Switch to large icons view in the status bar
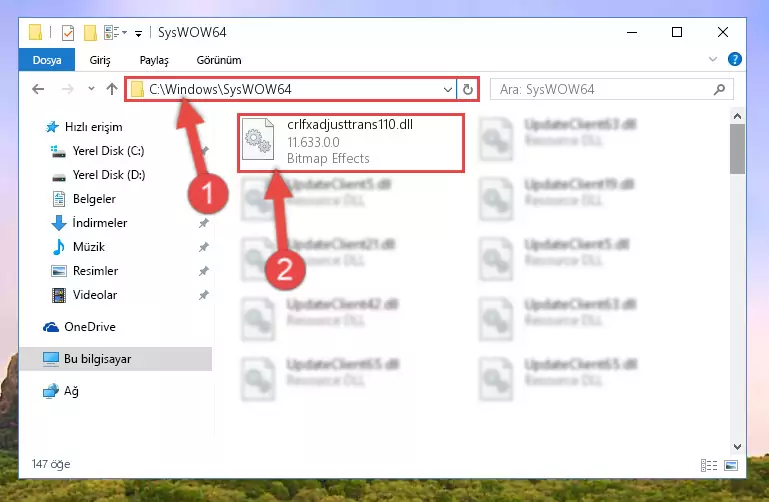769x502 pixels. coord(731,465)
